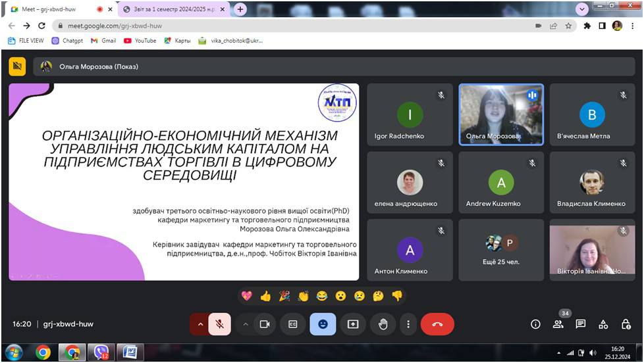
Task: Raise hand in the meeting
Action: point(383,324)
